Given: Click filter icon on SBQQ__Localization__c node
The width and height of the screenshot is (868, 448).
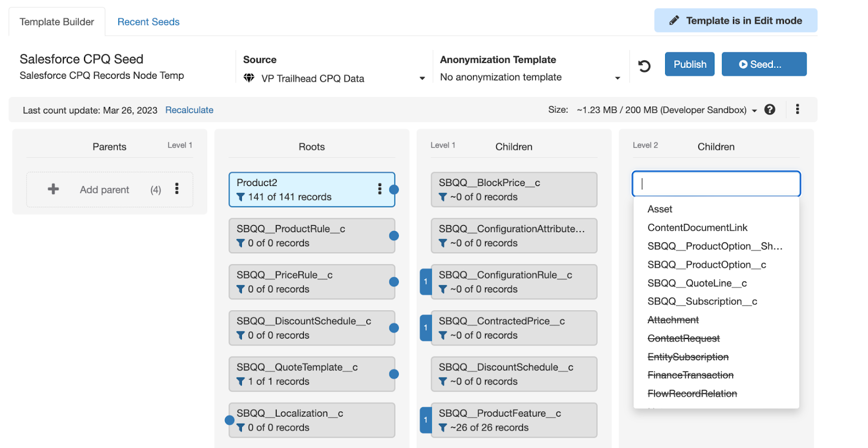Looking at the screenshot, I should (241, 427).
